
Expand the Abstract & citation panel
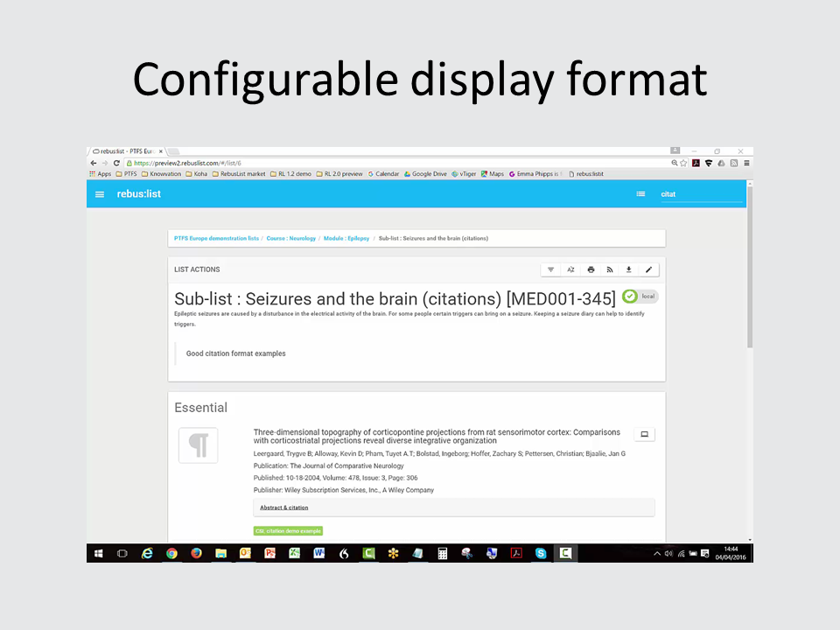(x=284, y=507)
